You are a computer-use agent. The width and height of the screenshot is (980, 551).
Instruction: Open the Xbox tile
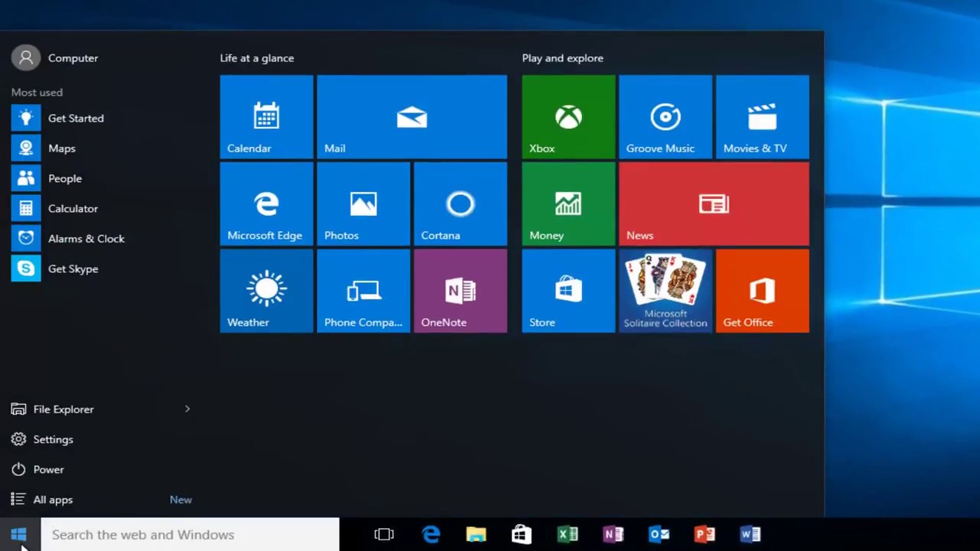[568, 116]
